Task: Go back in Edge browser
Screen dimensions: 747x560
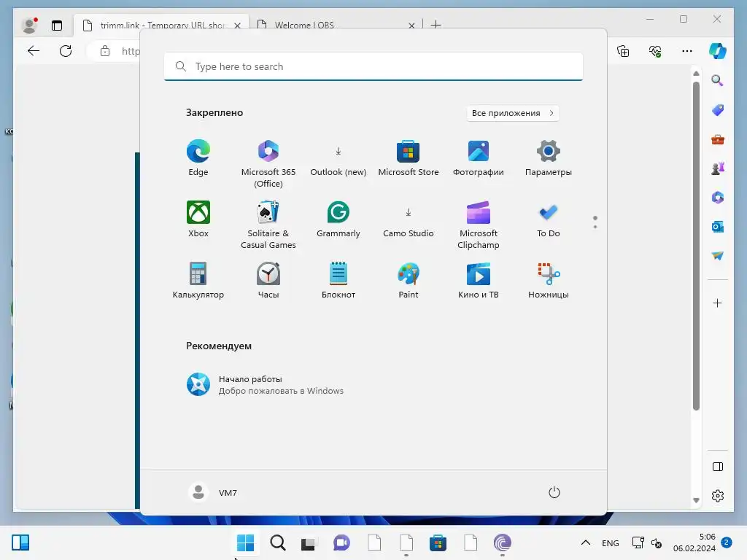Action: [x=34, y=51]
